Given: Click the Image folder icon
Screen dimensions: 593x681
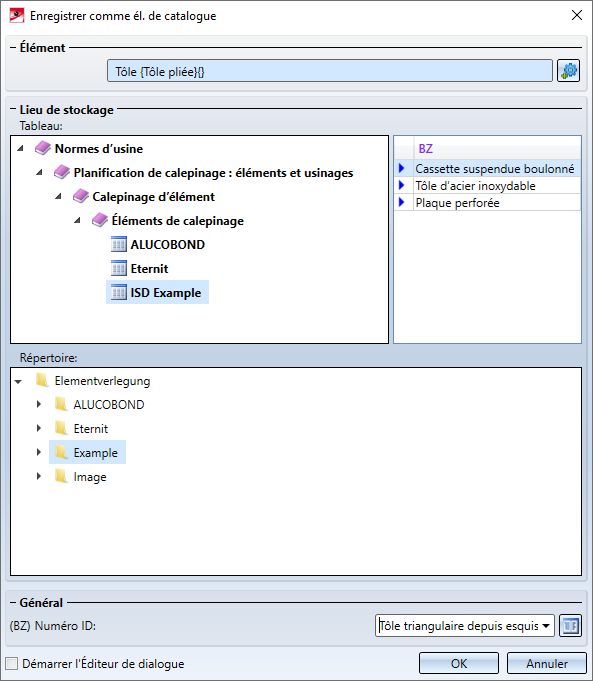Looking at the screenshot, I should pyautogui.click(x=61, y=476).
